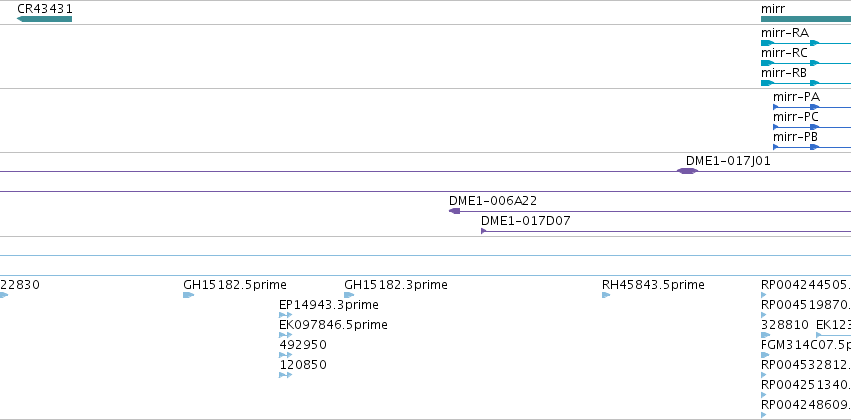Click the DME1-017D07 start marker
Screen dimensions: 851x420
pyautogui.click(x=484, y=231)
